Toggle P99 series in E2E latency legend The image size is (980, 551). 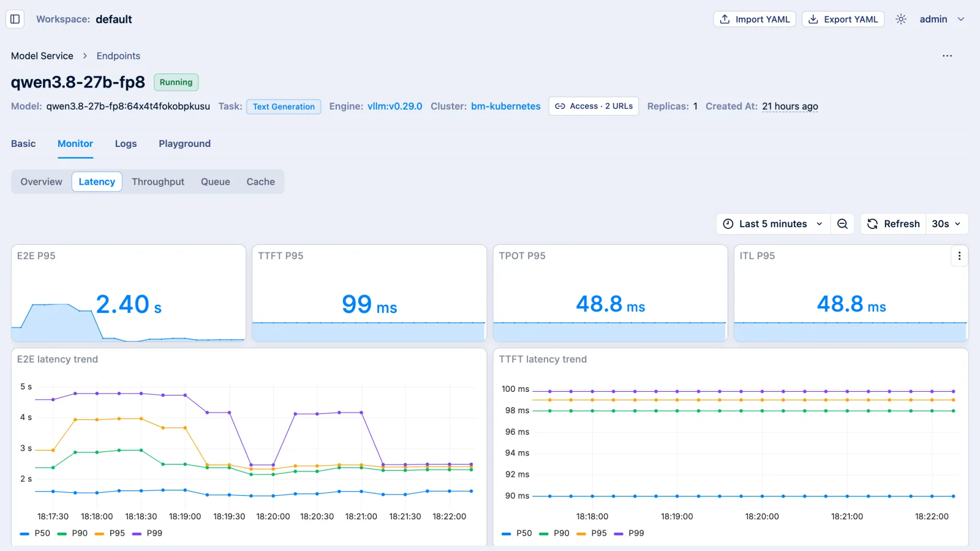pos(148,533)
